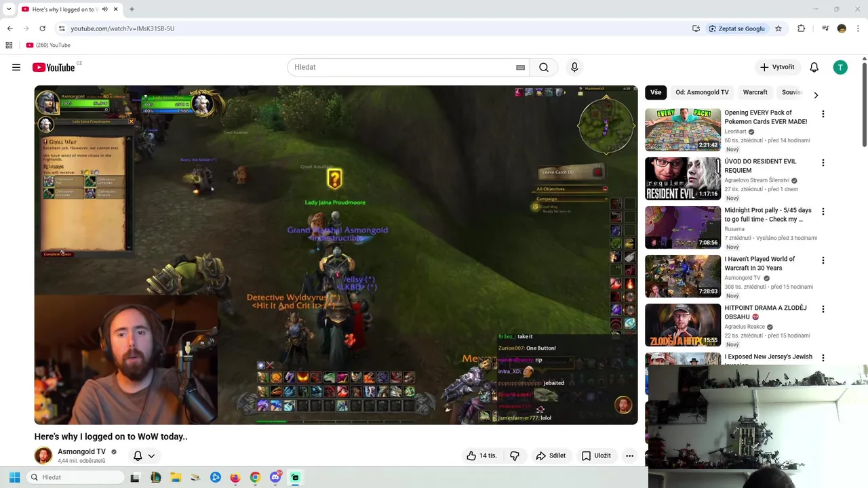This screenshot has width=868, height=488.
Task: Open the Asmongold TV channel name link
Action: click(x=81, y=451)
